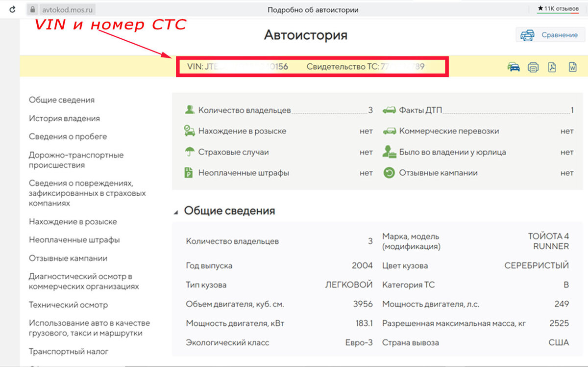Click the recall arrow icon beside Отзывные кампании

[x=390, y=173]
